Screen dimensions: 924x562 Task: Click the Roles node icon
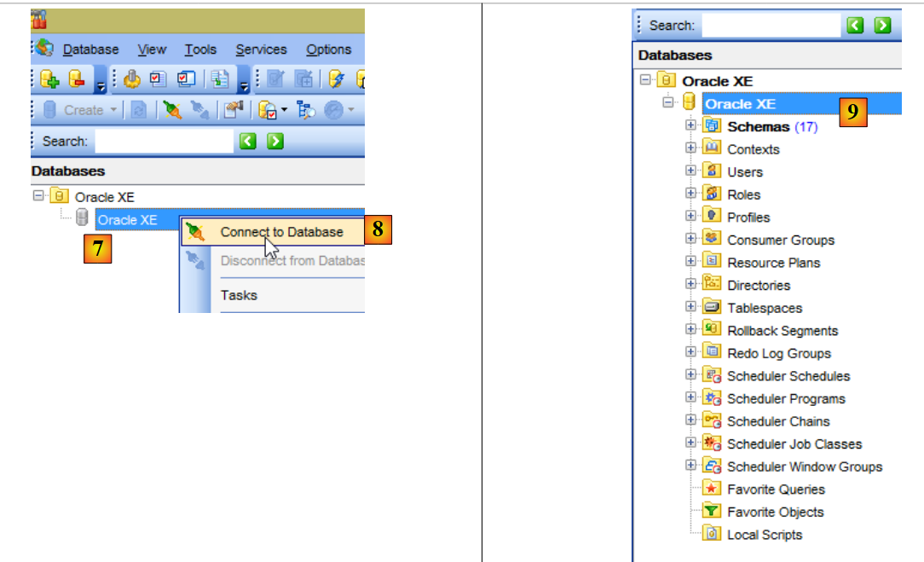[x=712, y=194]
